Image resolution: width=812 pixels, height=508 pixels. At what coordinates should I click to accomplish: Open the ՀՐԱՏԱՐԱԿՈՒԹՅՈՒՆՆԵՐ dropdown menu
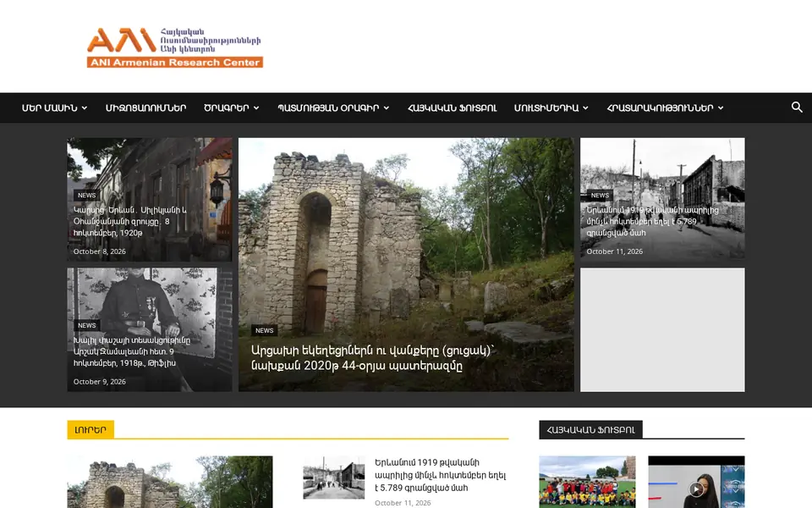[x=665, y=108]
